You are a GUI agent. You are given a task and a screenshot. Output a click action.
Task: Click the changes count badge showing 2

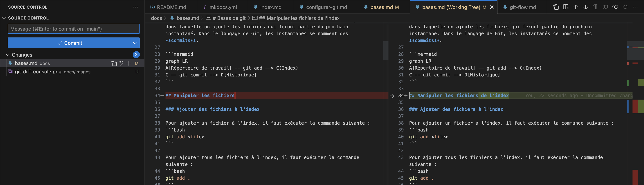pos(136,55)
